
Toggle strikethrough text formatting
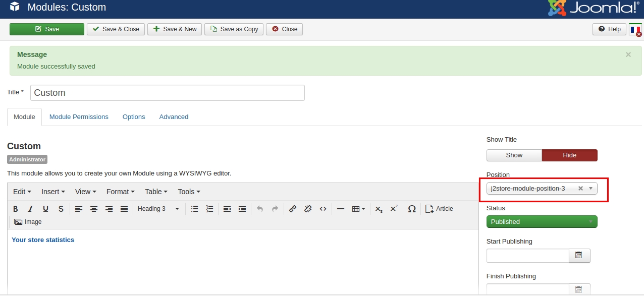point(61,209)
